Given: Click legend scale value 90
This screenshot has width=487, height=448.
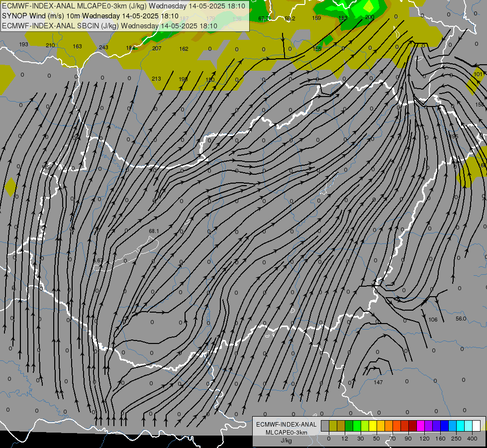Looking at the screenshot, I should (408, 439).
